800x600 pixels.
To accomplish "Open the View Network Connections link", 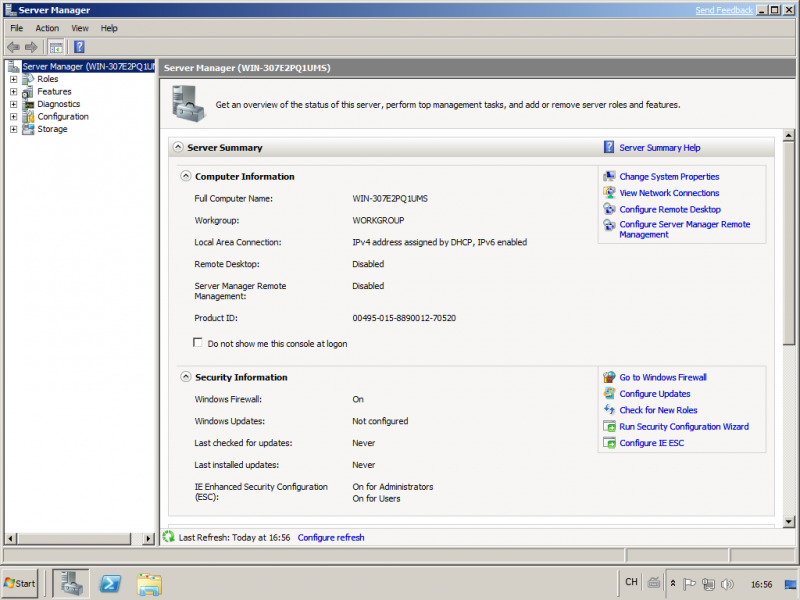I will click(669, 193).
